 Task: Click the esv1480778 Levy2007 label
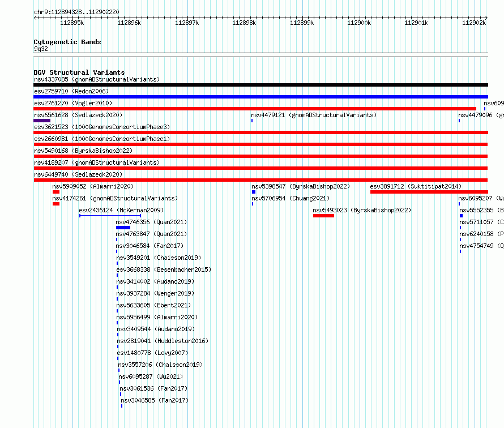click(152, 353)
